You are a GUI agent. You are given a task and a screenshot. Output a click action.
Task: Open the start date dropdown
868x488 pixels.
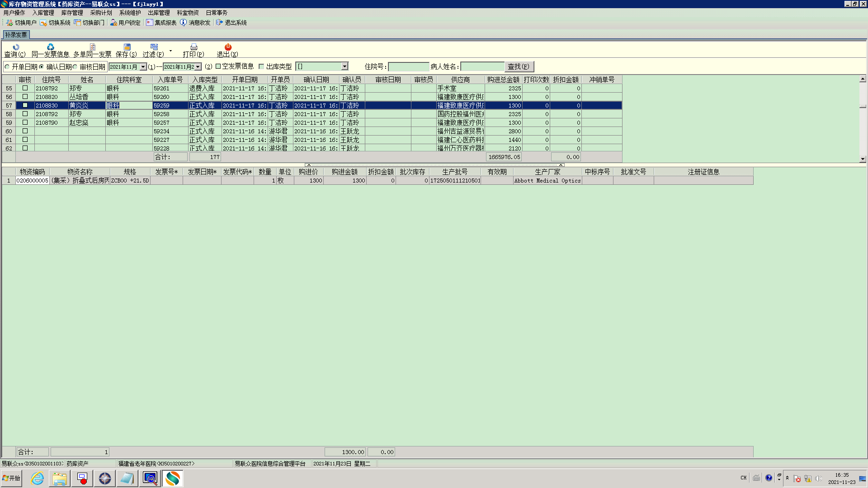(143, 67)
